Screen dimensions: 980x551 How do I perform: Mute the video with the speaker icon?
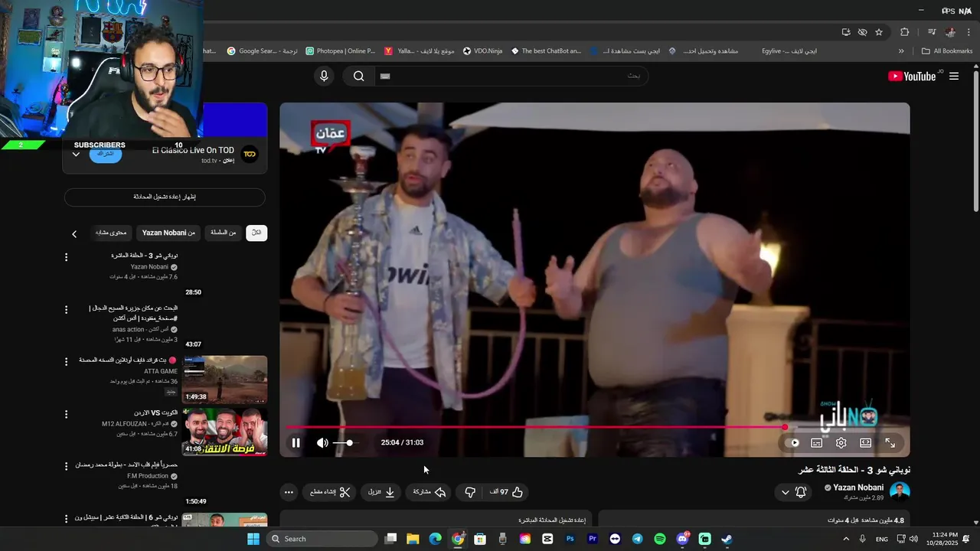pos(322,442)
